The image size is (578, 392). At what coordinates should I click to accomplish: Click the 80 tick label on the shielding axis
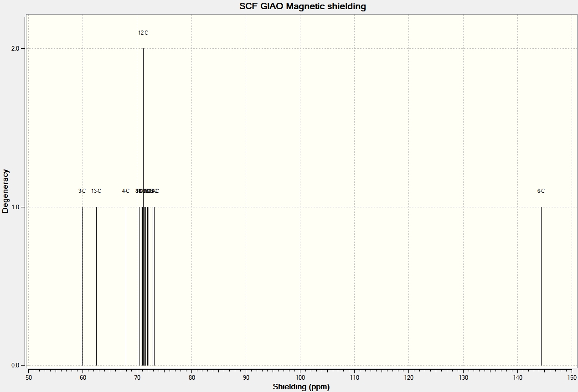click(x=191, y=378)
